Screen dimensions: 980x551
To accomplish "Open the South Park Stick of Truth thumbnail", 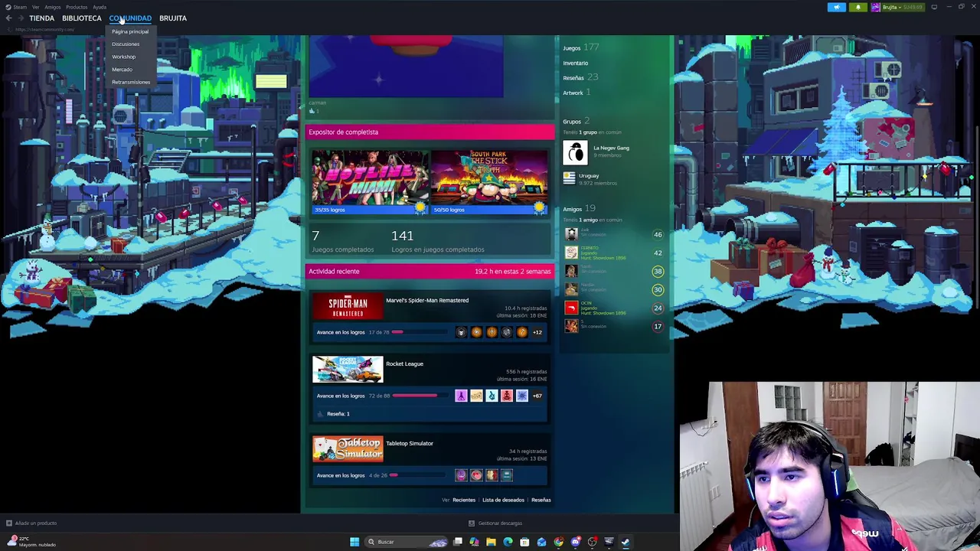I will pyautogui.click(x=489, y=182).
